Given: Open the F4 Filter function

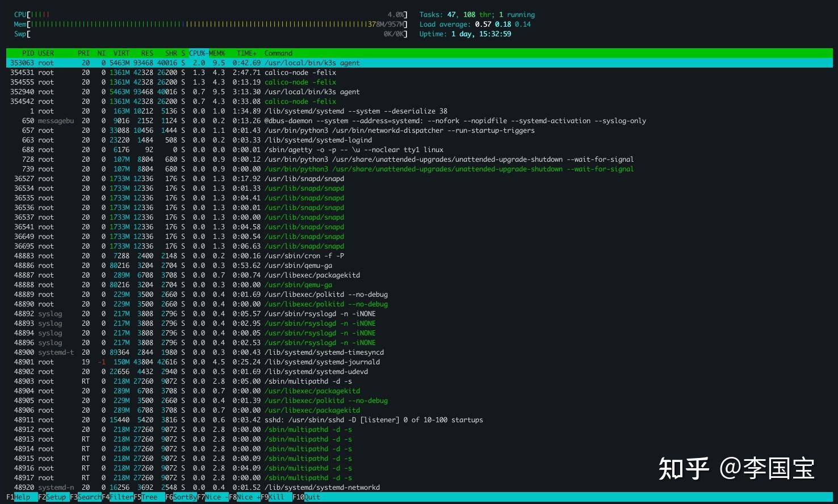Looking at the screenshot, I should coord(121,497).
